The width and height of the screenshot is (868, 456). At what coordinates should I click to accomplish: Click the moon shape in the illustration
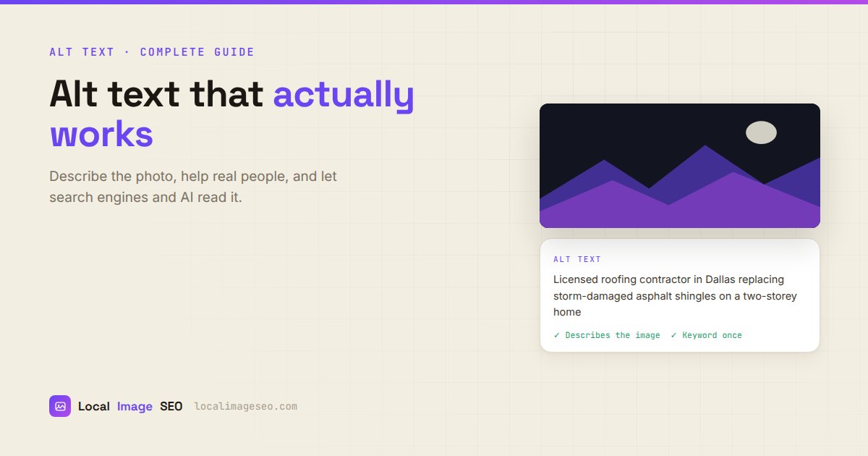click(761, 132)
